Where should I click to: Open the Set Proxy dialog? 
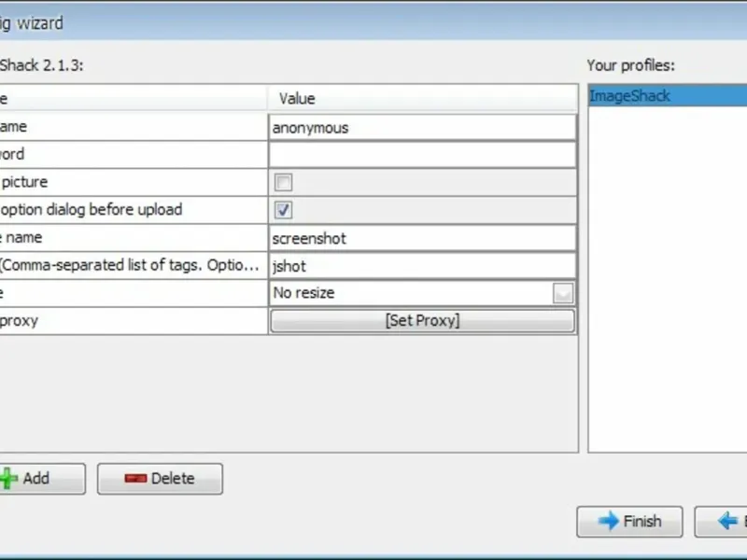coord(422,321)
